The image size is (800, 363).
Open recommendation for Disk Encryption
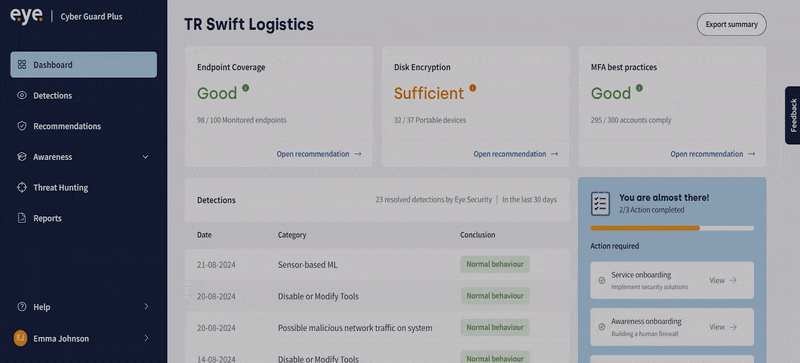coord(515,154)
